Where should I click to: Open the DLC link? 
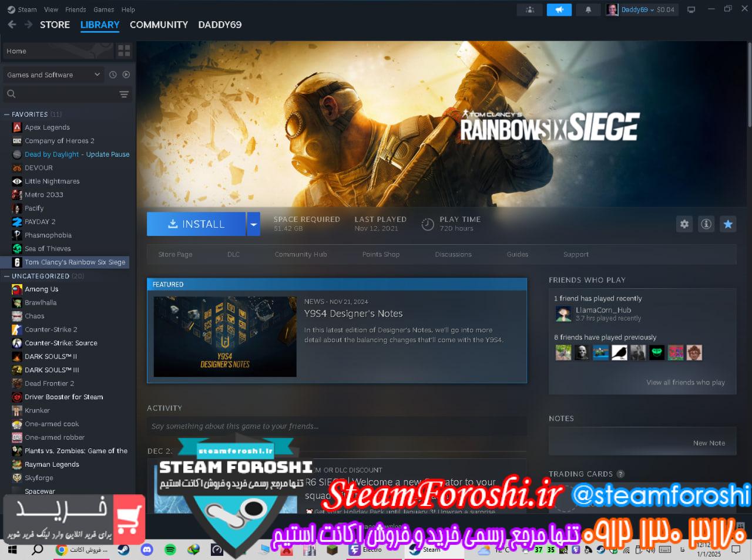point(233,254)
